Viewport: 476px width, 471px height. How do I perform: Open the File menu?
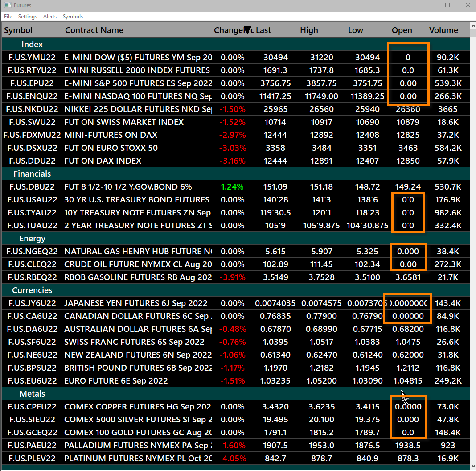click(8, 17)
